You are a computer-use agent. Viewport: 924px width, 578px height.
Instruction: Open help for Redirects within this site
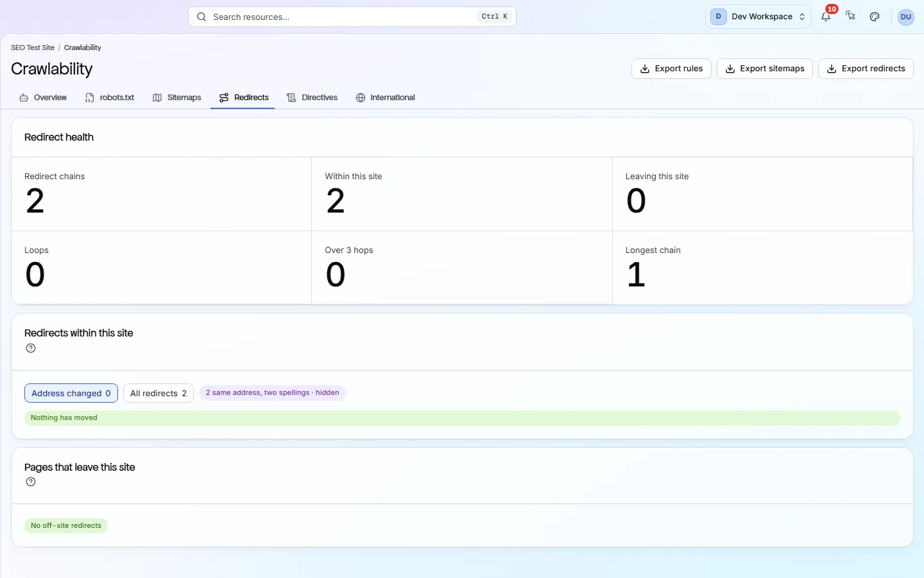point(31,348)
